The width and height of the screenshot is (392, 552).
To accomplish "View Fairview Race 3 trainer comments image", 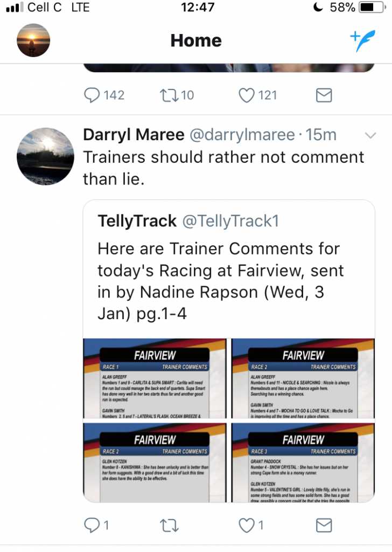I will 303,463.
